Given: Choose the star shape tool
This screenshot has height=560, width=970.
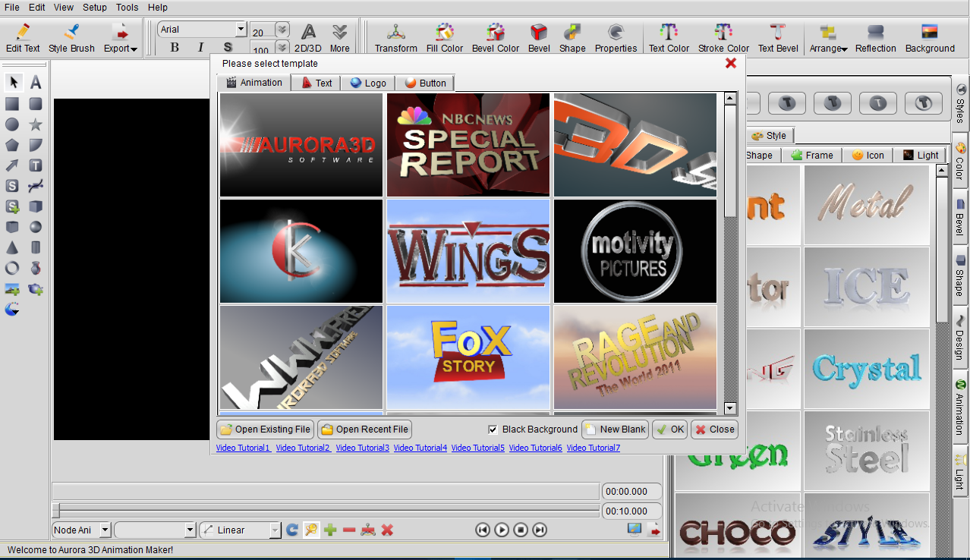Looking at the screenshot, I should coord(36,124).
